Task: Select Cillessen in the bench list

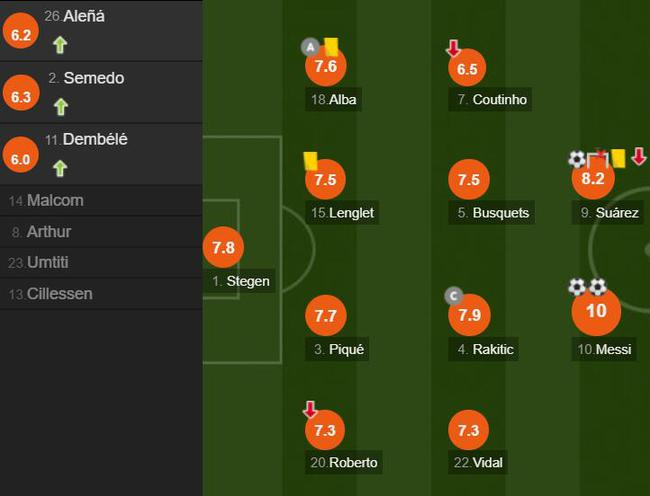Action: tap(101, 294)
